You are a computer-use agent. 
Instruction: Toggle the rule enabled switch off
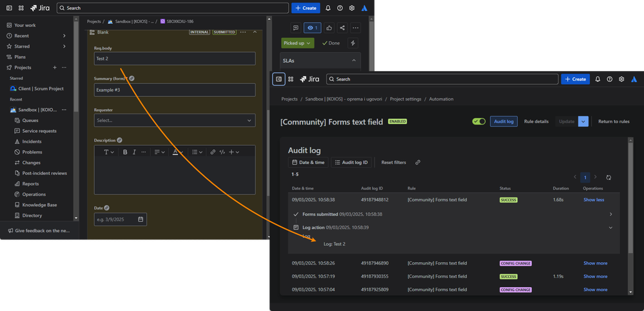tap(478, 121)
